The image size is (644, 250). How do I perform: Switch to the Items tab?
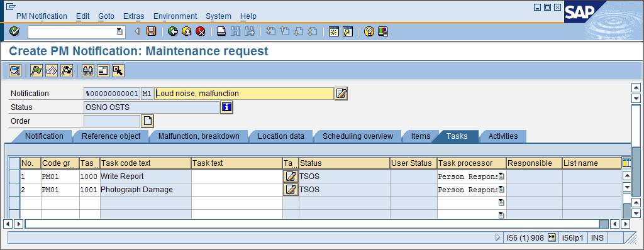pyautogui.click(x=421, y=136)
